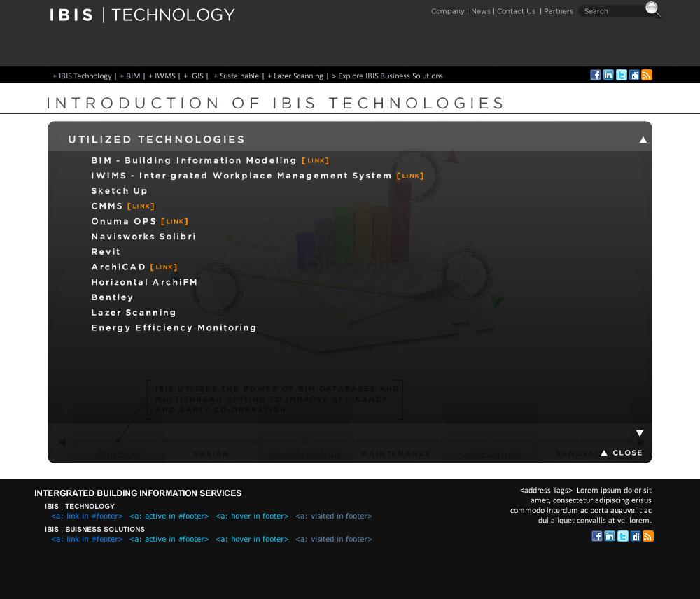
Task: Click the Facebook icon in the footer
Action: pyautogui.click(x=597, y=536)
